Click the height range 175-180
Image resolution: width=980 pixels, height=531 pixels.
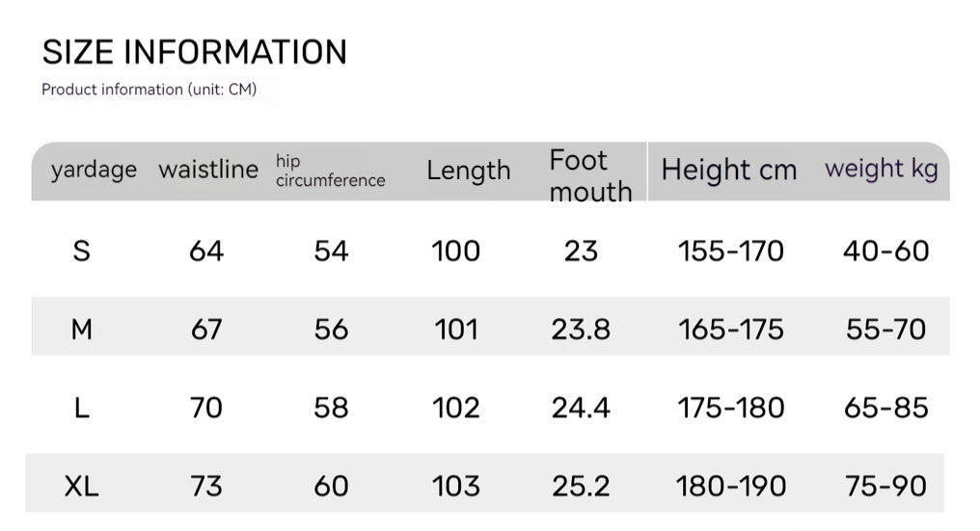point(731,408)
